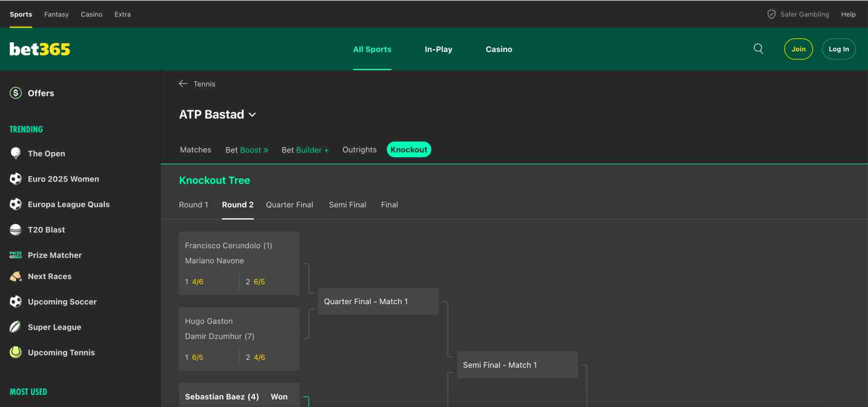Click the Semi Final - Match 1 box
868x407 pixels.
(x=517, y=365)
